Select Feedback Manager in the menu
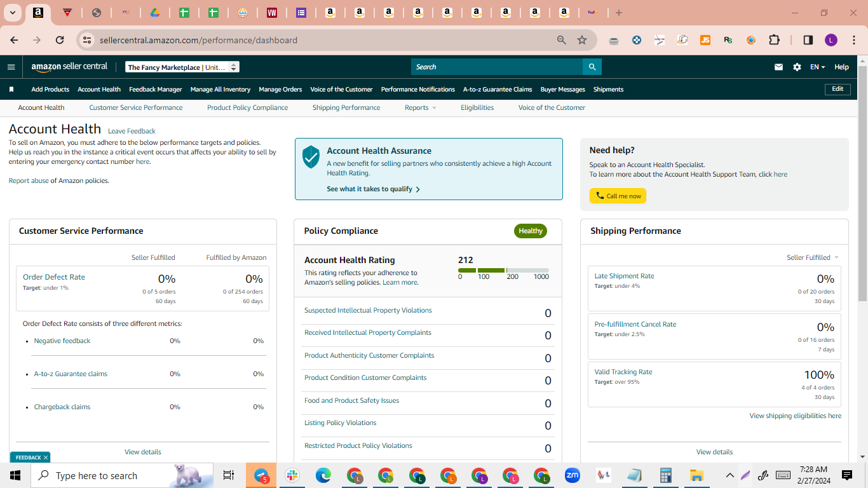The height and width of the screenshot is (488, 868). click(x=156, y=90)
